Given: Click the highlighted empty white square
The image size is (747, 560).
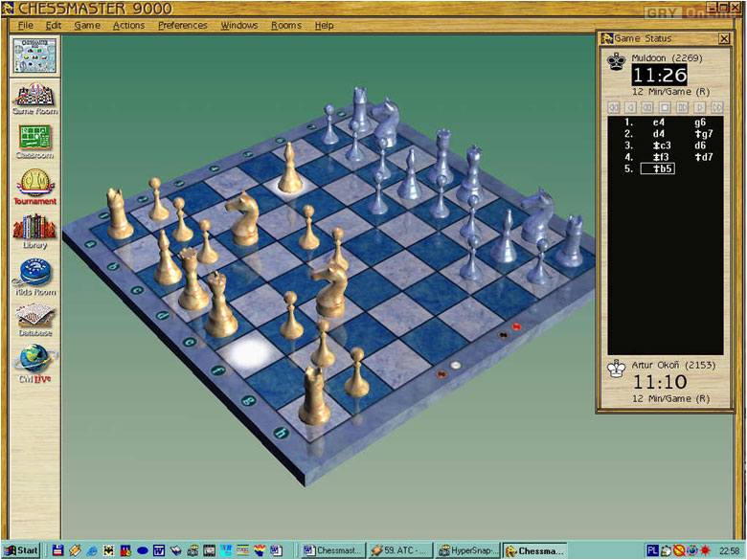Looking at the screenshot, I should coord(249,353).
